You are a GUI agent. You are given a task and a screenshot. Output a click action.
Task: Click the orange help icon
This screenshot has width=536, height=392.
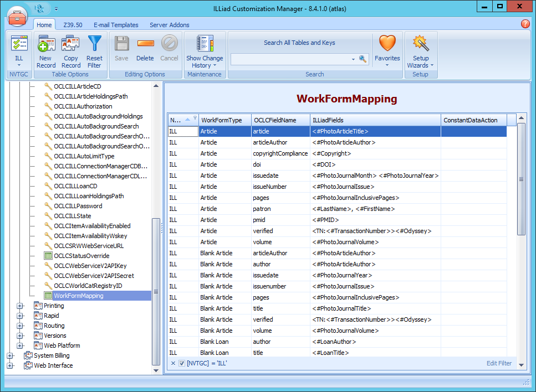pyautogui.click(x=525, y=24)
